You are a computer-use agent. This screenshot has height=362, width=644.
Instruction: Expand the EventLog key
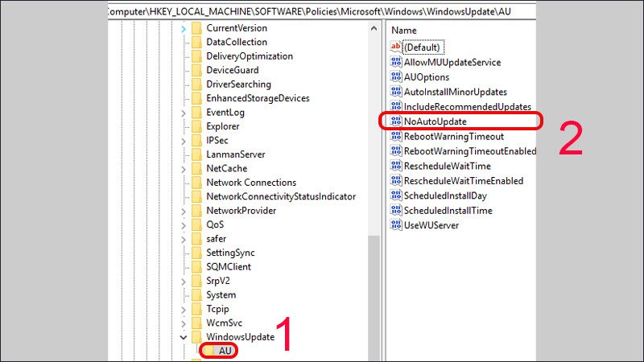click(x=183, y=113)
